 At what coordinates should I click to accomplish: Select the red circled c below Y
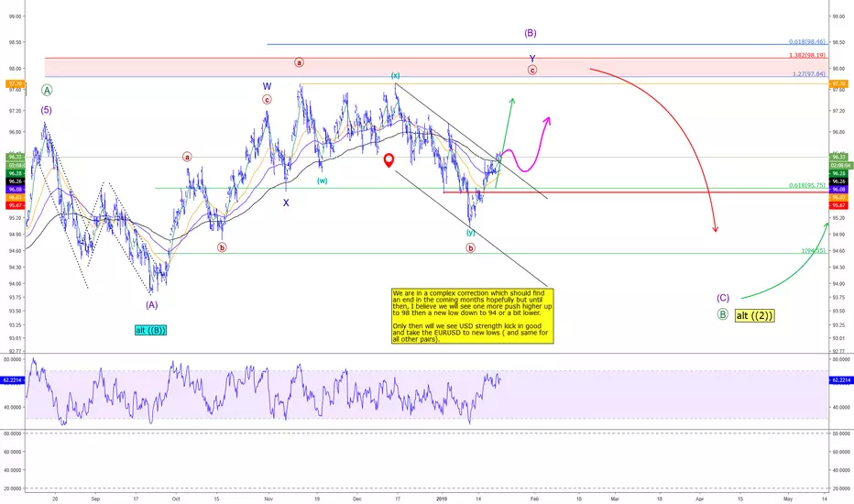pos(532,70)
